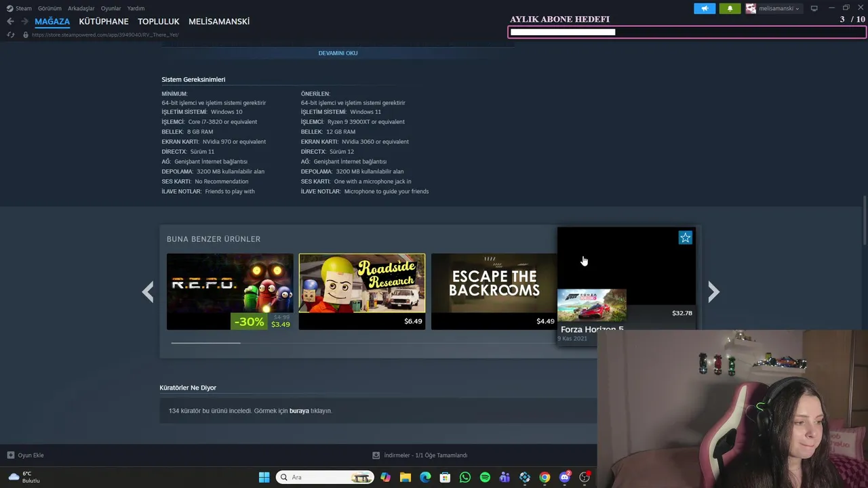868x488 pixels.
Task: Click the AYLIK ABONE HEDEFI progress bar
Action: pyautogui.click(x=686, y=32)
